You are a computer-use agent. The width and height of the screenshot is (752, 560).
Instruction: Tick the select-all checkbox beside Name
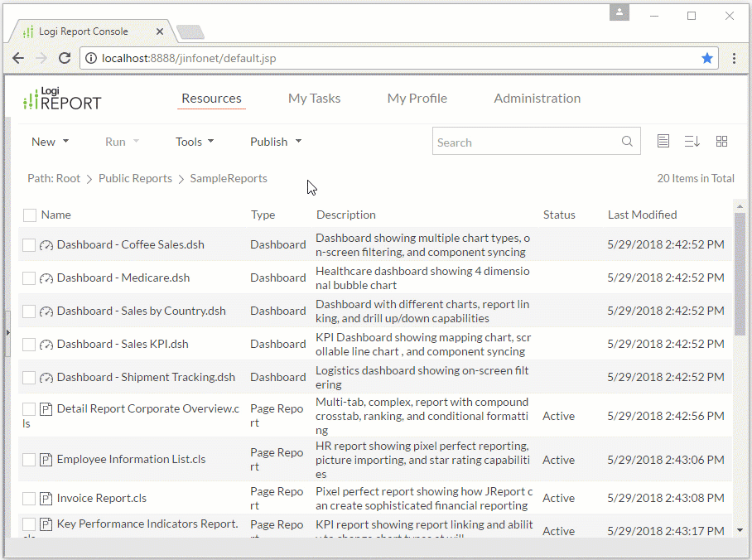(x=30, y=215)
